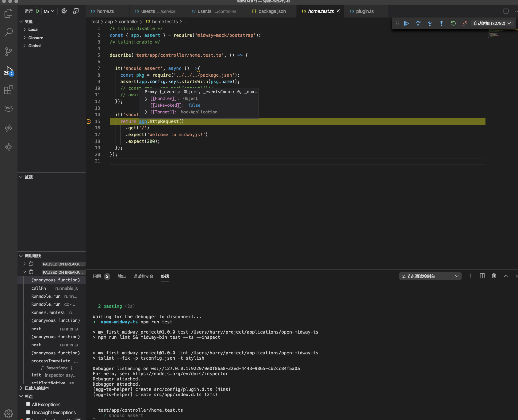Click the Step Over debug icon
Image resolution: width=518 pixels, height=420 pixels.
(418, 23)
